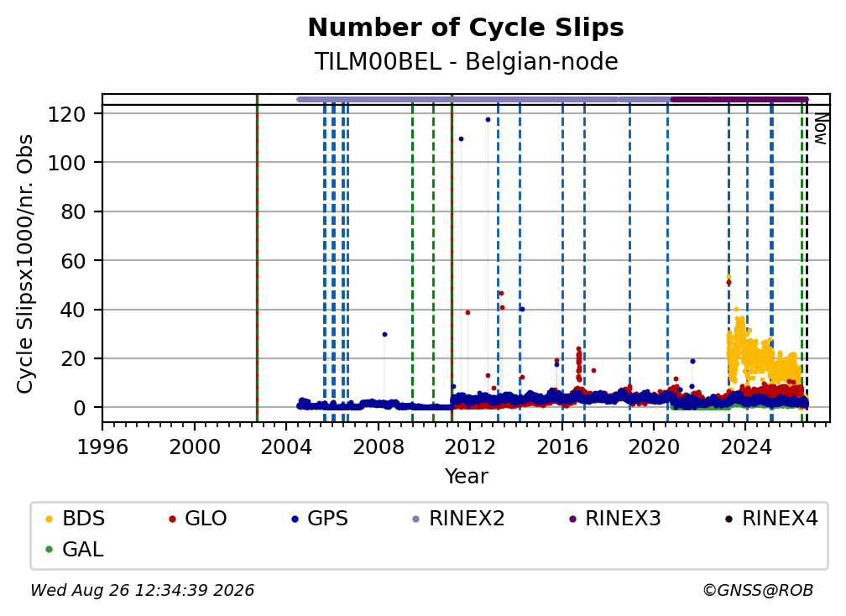Click the TILM00BEL Belgian-node subtitle

(x=466, y=61)
